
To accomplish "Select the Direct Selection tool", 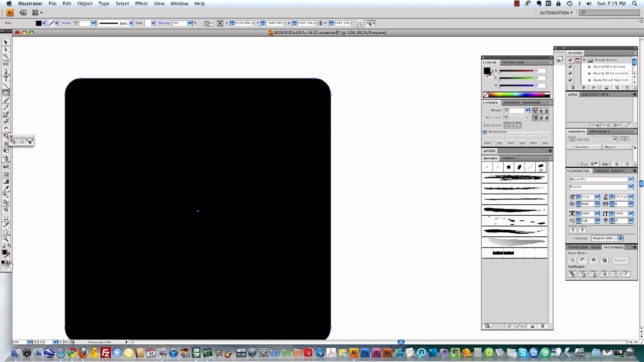I will (x=6, y=49).
